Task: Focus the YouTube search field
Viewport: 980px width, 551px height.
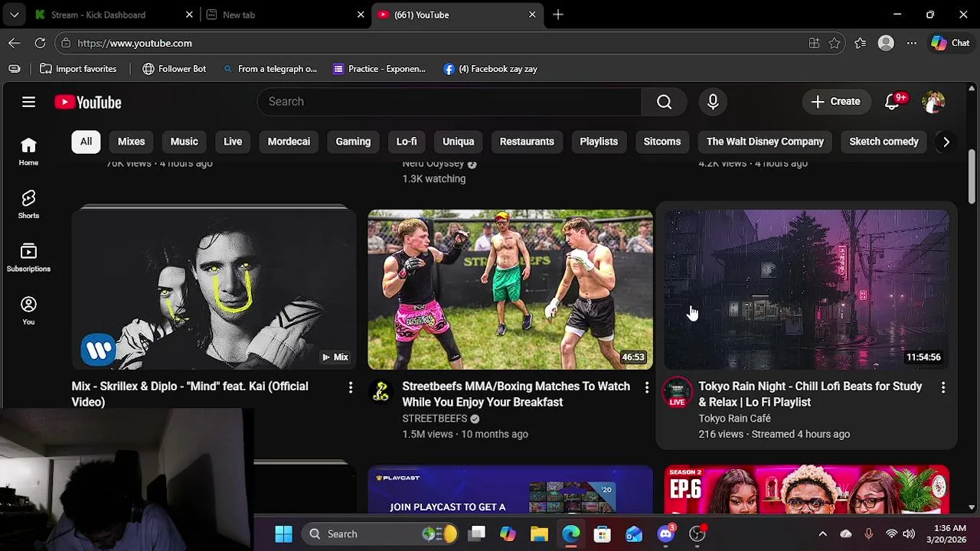Action: point(449,102)
